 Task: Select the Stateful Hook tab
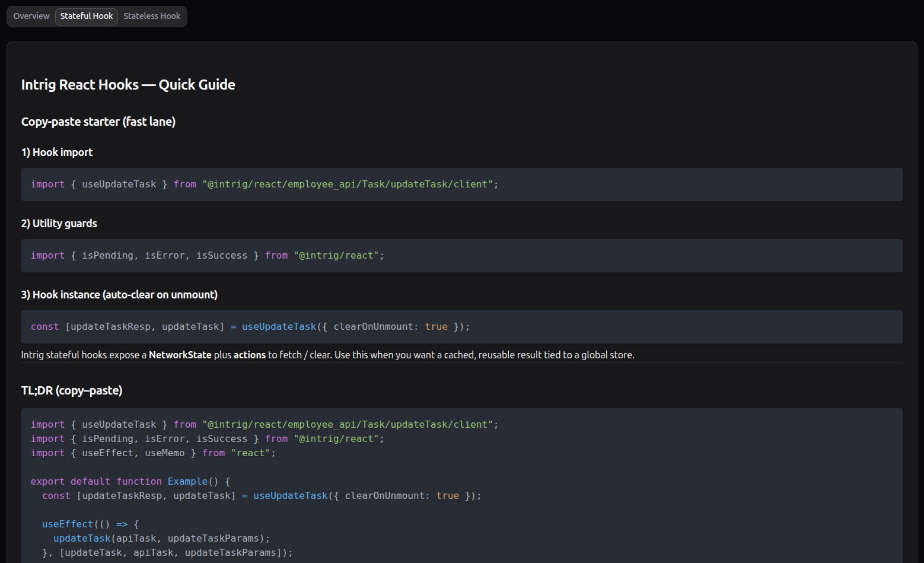pyautogui.click(x=86, y=16)
